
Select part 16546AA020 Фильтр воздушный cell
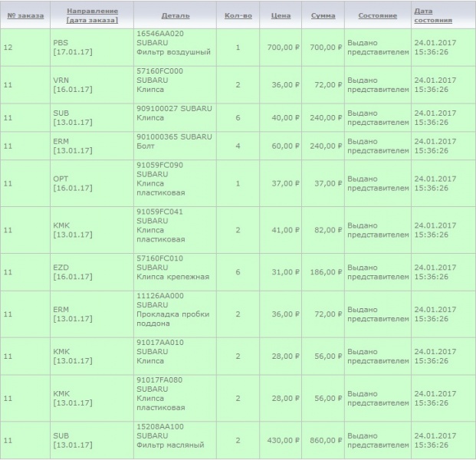click(x=172, y=47)
